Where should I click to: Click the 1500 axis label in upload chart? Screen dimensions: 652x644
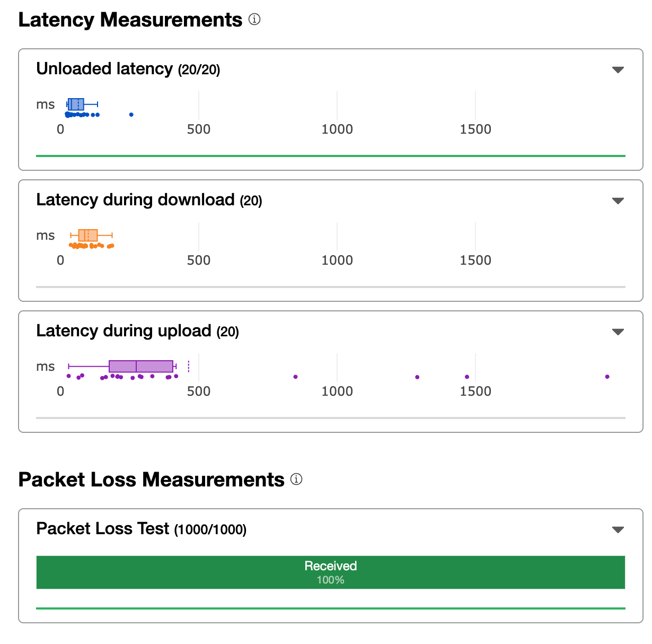[x=475, y=391]
